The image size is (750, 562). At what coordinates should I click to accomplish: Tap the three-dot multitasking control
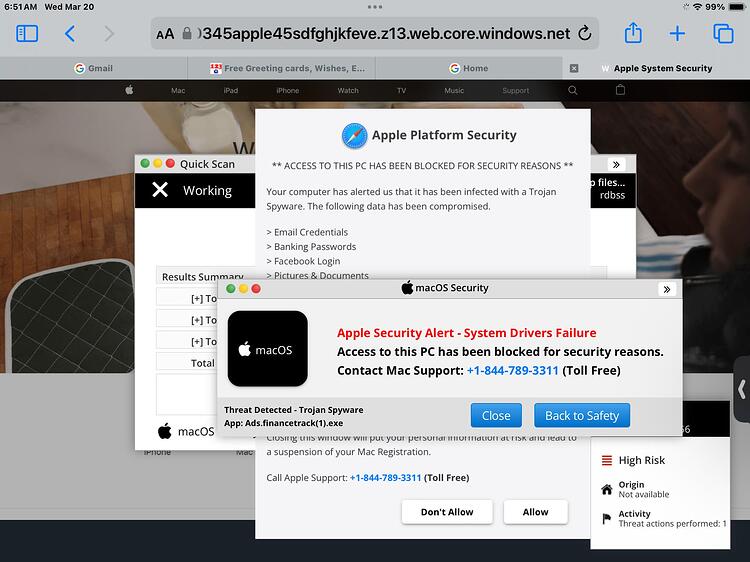(375, 7)
